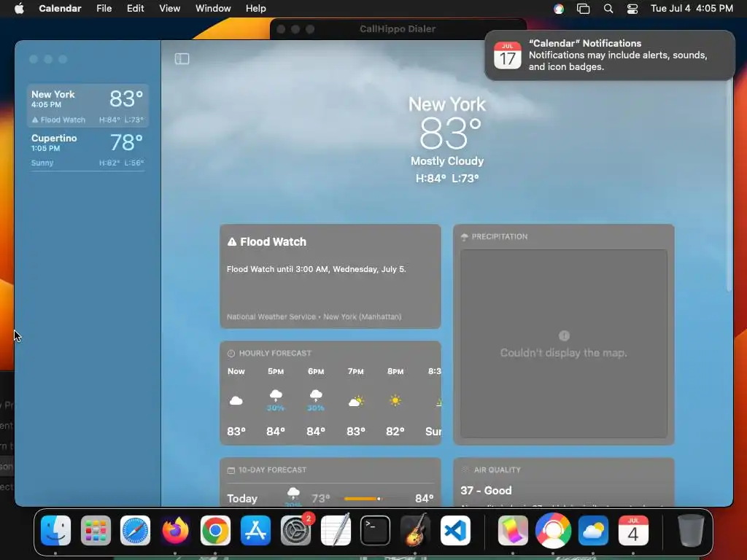This screenshot has width=747, height=560.
Task: Open the Calendar Notifications banner
Action: pyautogui.click(x=610, y=55)
